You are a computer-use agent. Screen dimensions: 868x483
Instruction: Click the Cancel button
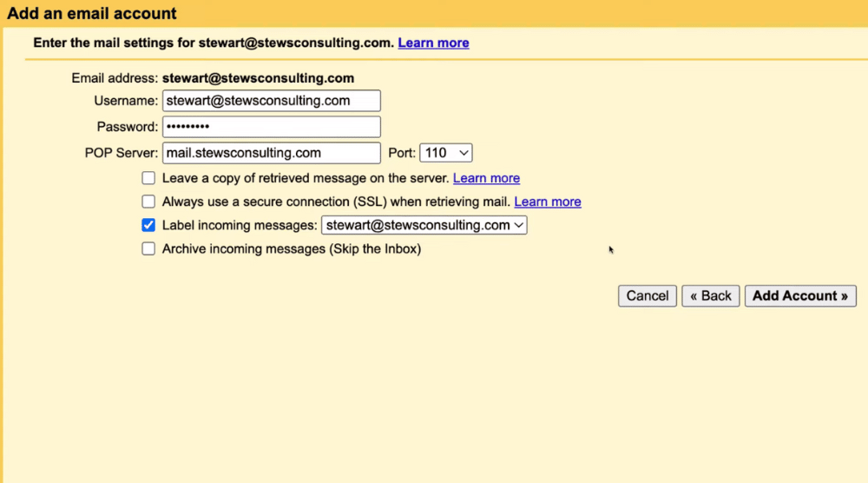tap(648, 295)
